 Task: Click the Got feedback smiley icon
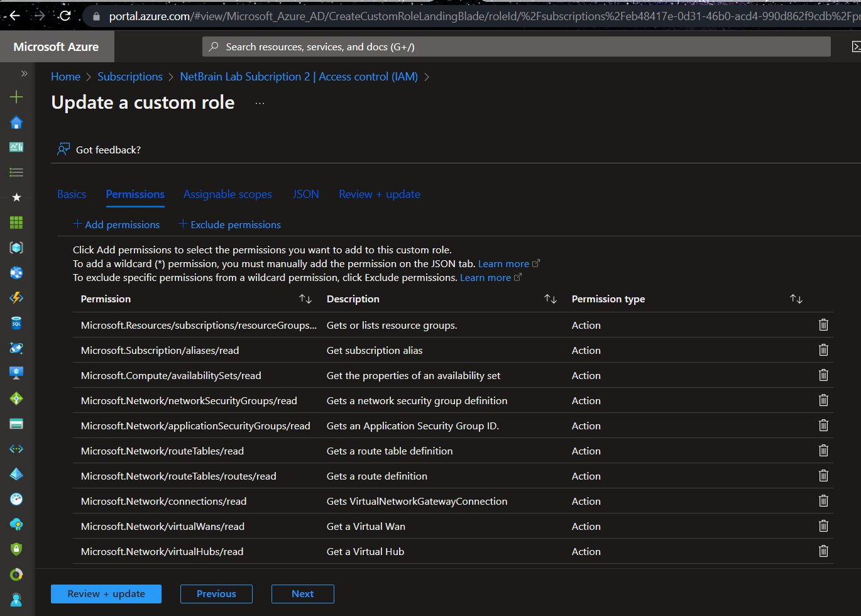63,149
